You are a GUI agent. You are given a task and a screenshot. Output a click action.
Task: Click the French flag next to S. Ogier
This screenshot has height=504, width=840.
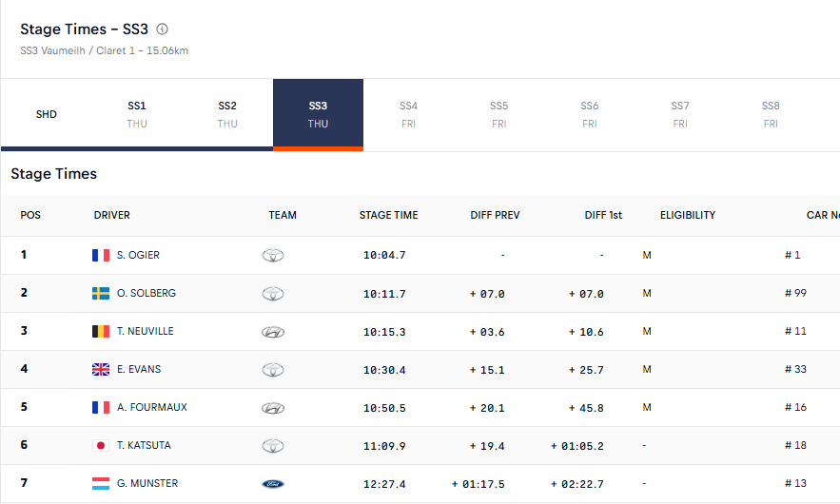coord(101,255)
